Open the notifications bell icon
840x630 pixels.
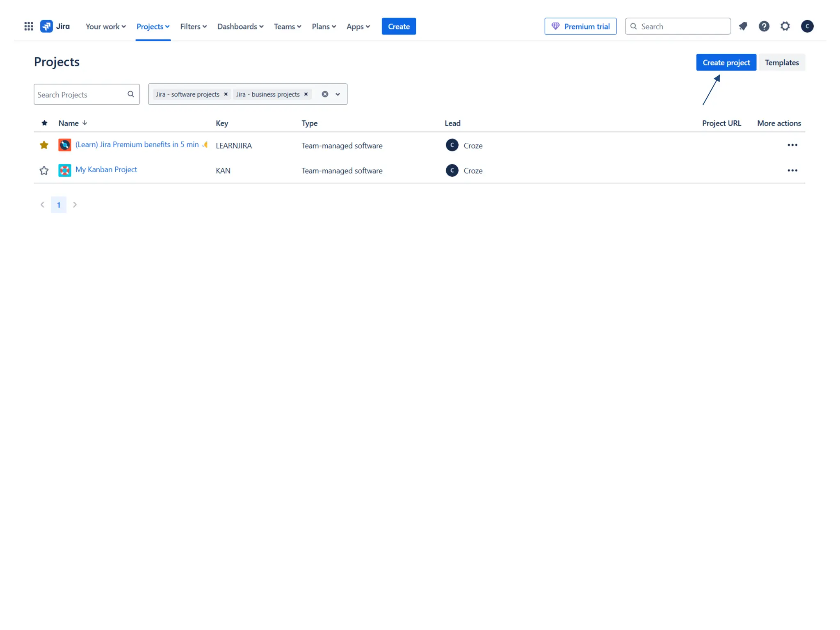click(743, 26)
